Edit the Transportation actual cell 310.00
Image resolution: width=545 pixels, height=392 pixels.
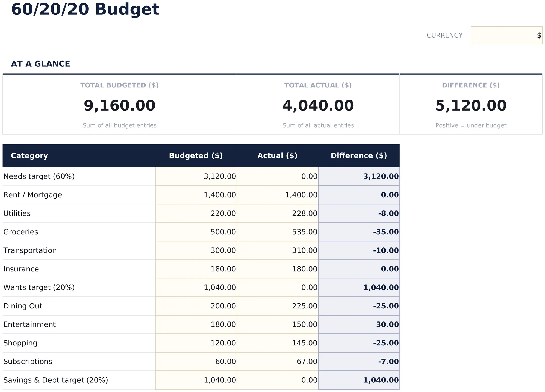point(277,250)
